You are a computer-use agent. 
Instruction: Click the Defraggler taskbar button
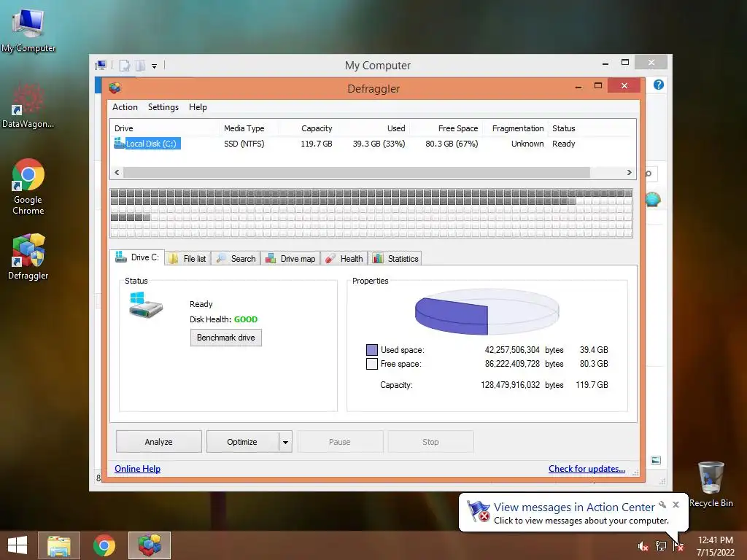(x=150, y=545)
